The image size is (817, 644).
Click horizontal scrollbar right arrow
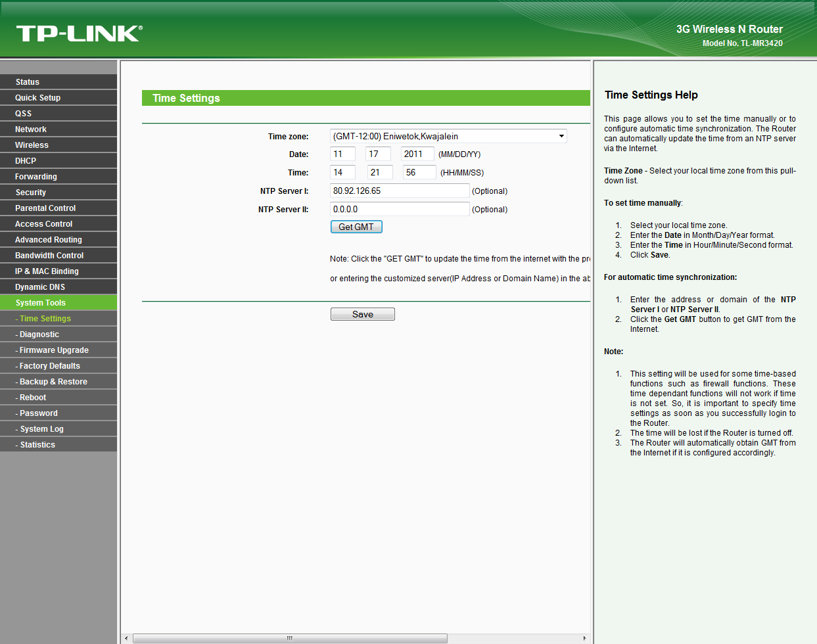tap(584, 638)
